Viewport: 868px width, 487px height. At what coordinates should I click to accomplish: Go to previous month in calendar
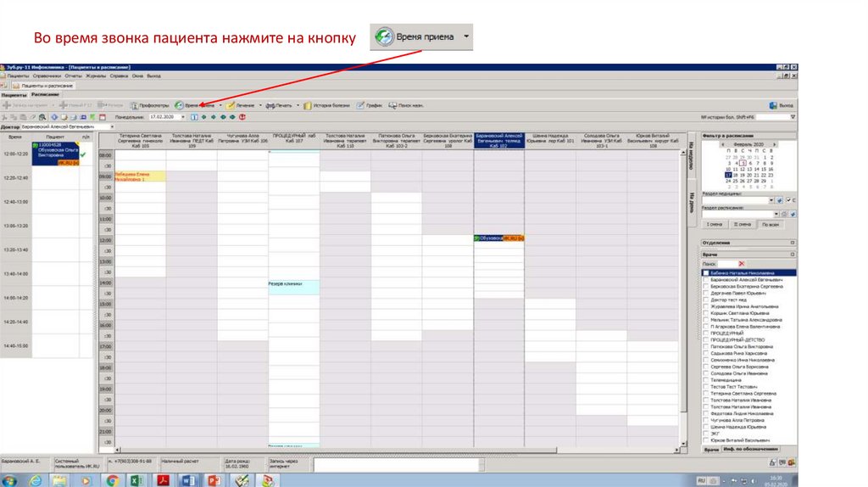click(722, 144)
